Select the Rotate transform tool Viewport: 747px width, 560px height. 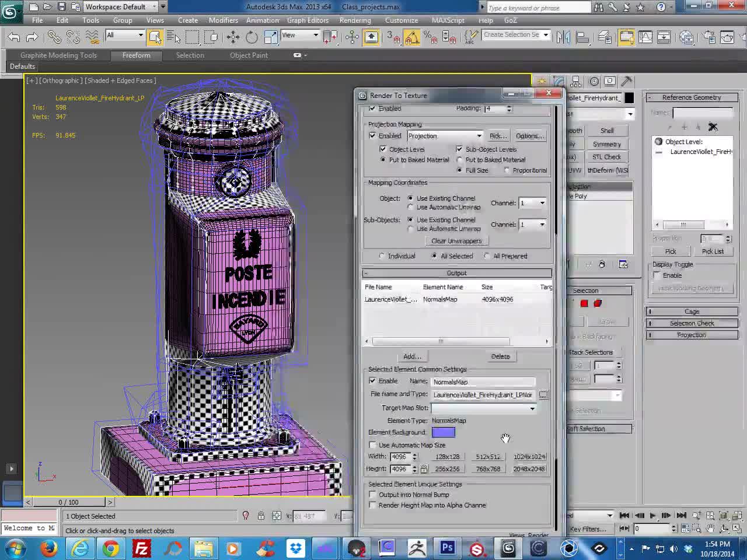tap(252, 37)
